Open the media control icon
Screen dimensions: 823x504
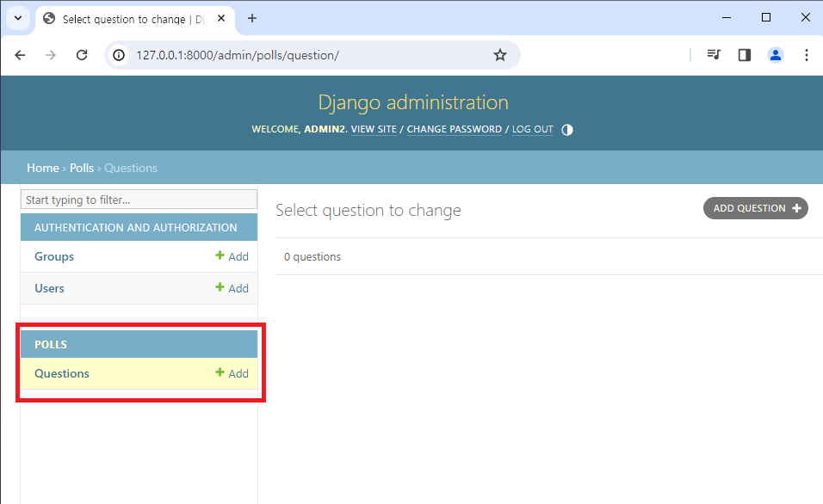[714, 54]
